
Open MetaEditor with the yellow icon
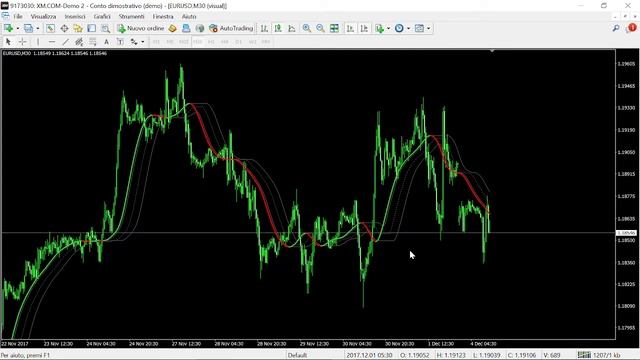coord(172,28)
